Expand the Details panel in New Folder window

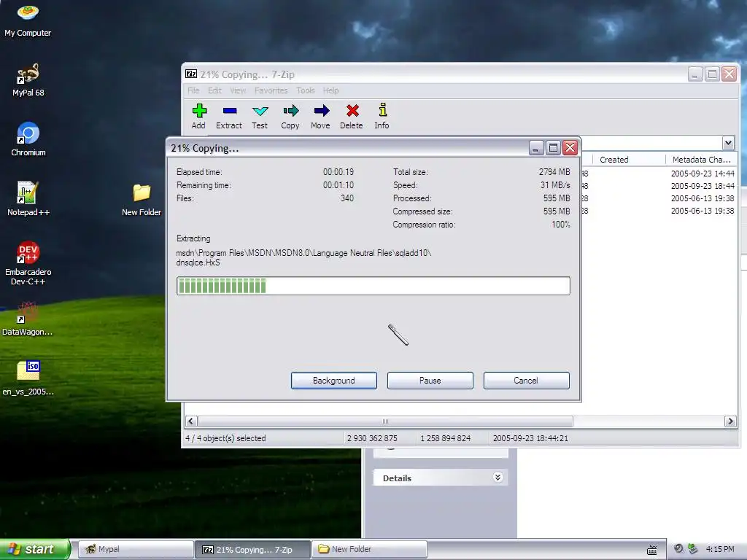click(498, 478)
